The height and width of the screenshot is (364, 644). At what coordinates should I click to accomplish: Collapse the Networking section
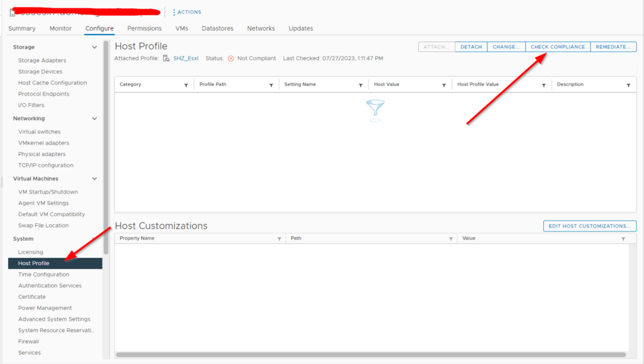click(x=94, y=119)
